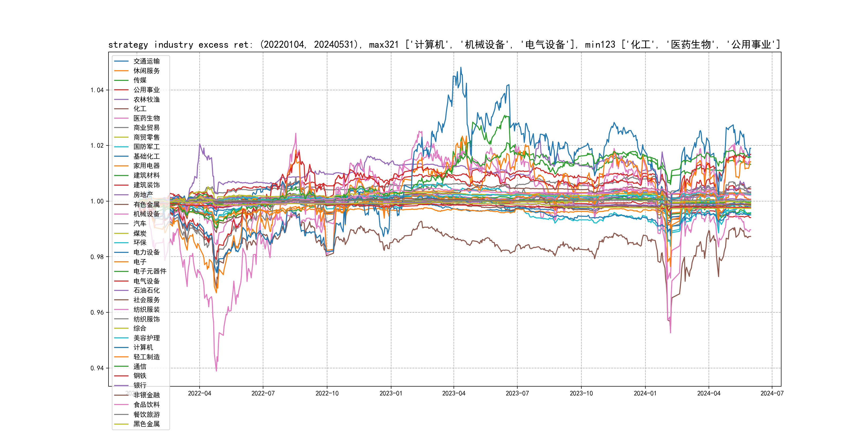
Task: Click the 非银金融 legend label
Action: click(146, 395)
